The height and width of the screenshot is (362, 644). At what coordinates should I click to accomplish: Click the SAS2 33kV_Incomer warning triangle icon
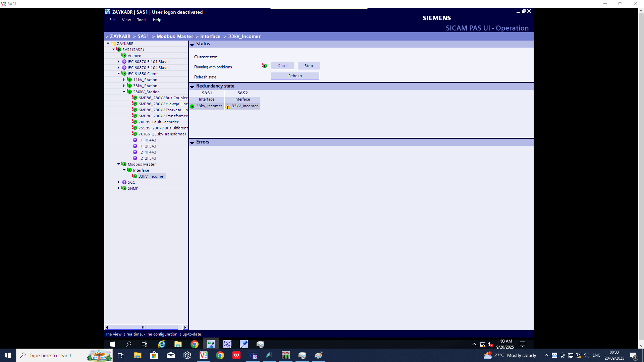[x=227, y=107]
